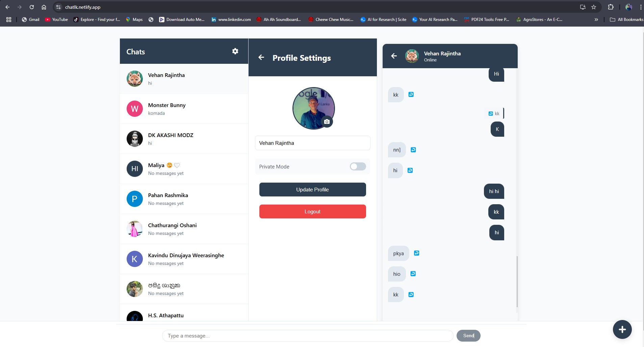The image size is (644, 347).
Task: Click the Update Profile button
Action: pos(312,189)
